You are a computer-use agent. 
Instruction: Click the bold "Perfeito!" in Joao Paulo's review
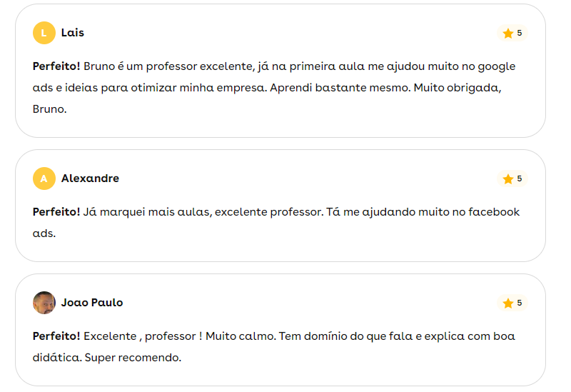[56, 336]
